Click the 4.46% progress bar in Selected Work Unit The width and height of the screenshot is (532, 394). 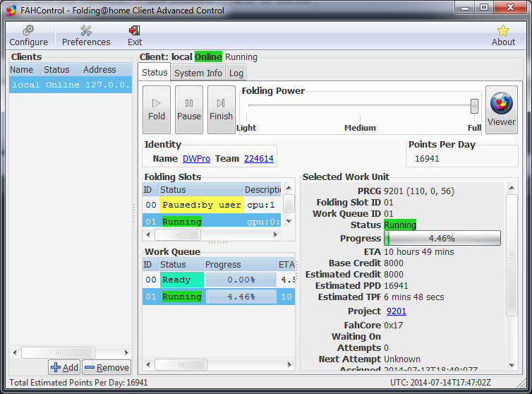click(x=442, y=238)
